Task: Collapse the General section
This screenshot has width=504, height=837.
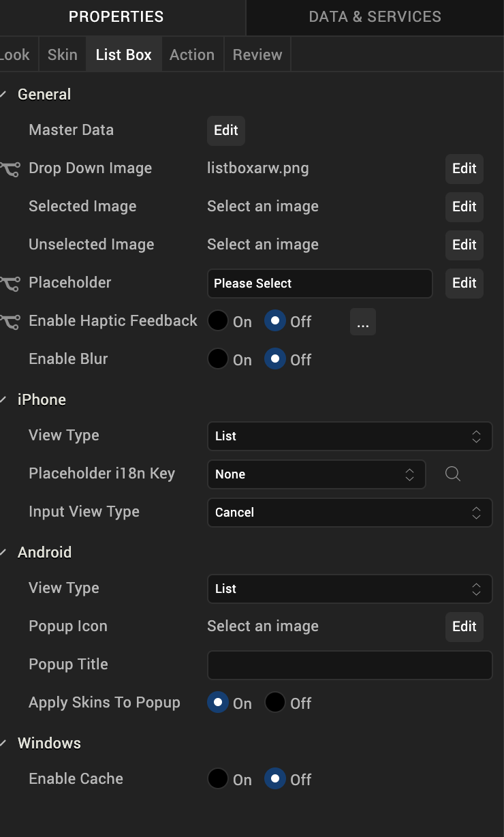Action: point(4,95)
